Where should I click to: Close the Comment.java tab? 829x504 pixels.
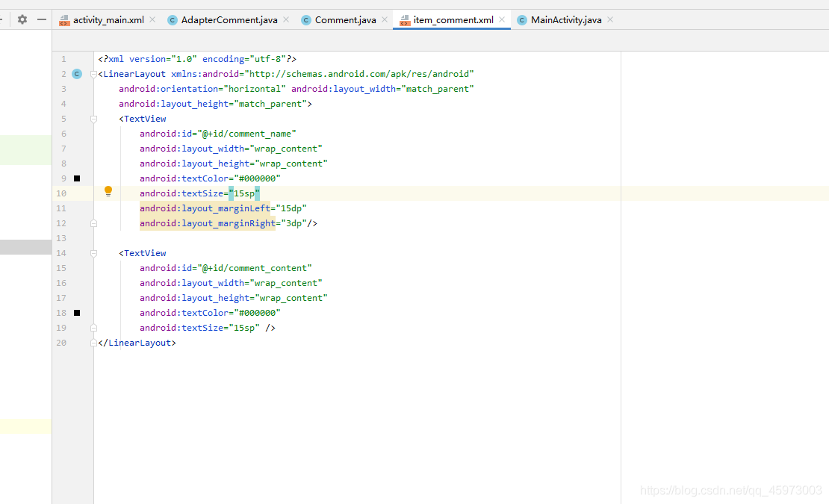click(385, 19)
